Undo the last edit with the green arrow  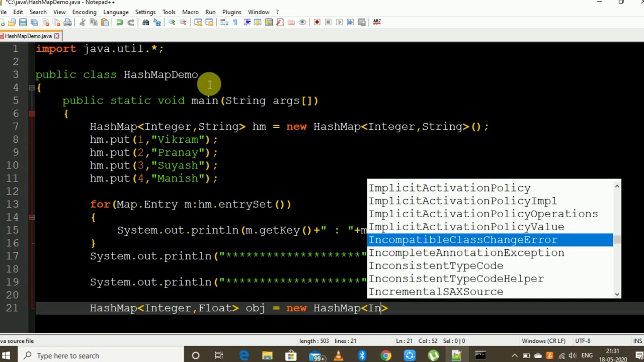click(x=120, y=22)
